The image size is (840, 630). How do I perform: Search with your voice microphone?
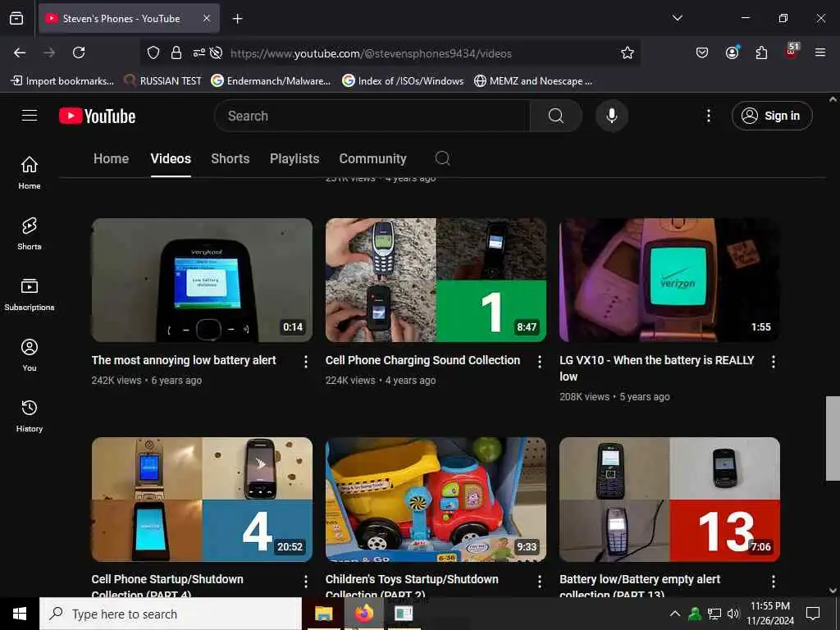point(612,116)
